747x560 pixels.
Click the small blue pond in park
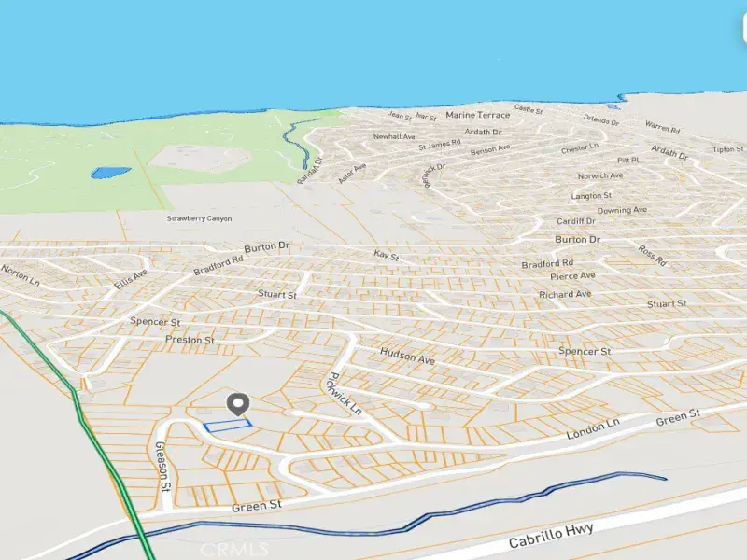point(110,173)
